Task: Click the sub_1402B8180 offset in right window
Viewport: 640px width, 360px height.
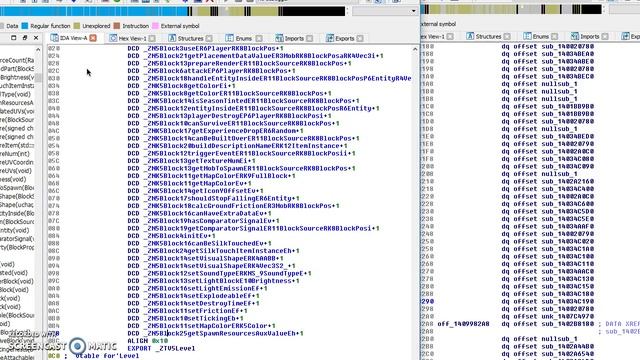Action: [568, 324]
